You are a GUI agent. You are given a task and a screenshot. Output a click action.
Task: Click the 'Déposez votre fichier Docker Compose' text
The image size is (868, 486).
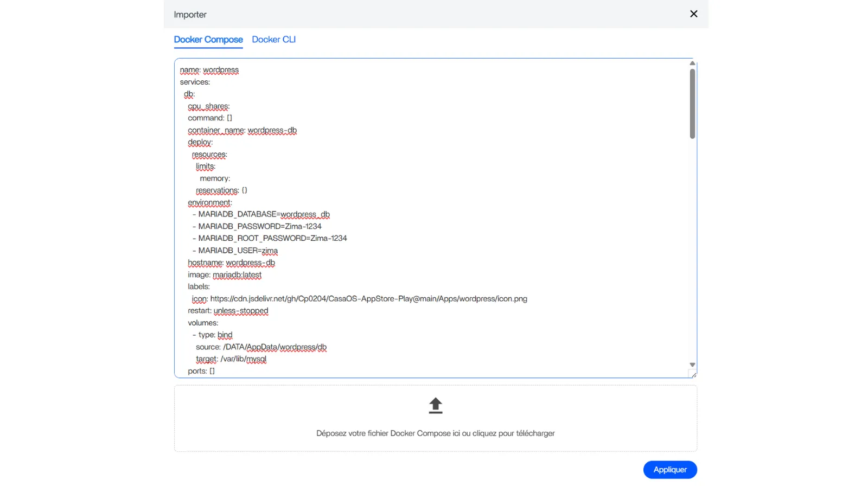(435, 433)
